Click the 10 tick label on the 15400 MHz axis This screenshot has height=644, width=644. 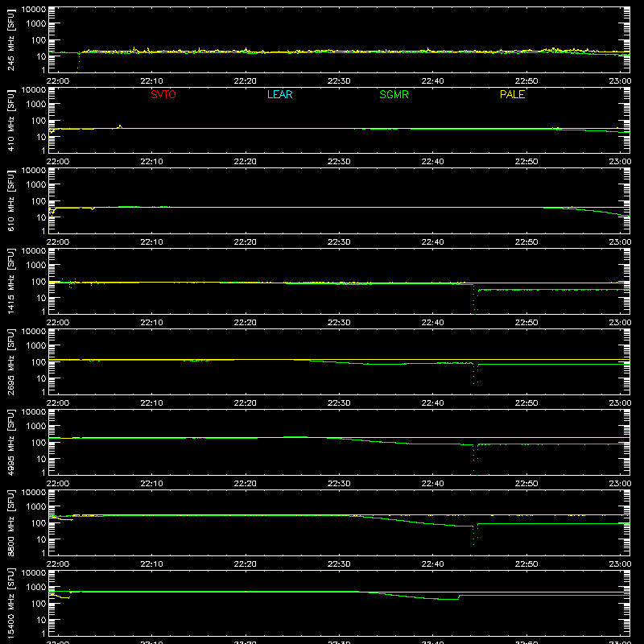point(41,620)
